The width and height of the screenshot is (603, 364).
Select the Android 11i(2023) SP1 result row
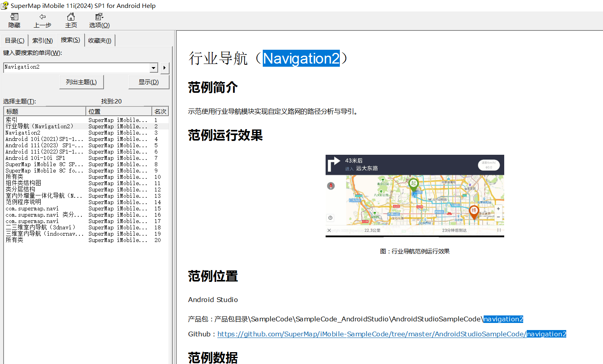tap(86, 145)
